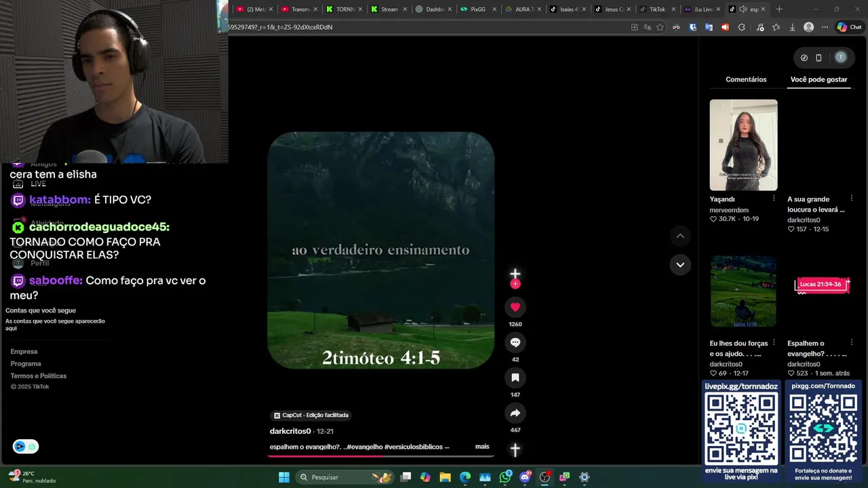Image resolution: width=868 pixels, height=488 pixels.
Task: Open OBS Studio from the taskbar
Action: click(545, 477)
